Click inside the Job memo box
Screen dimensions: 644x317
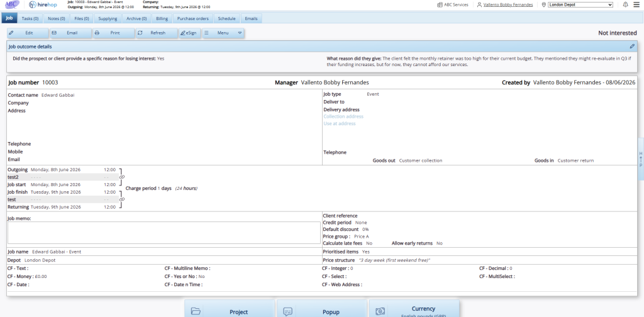[x=164, y=233]
